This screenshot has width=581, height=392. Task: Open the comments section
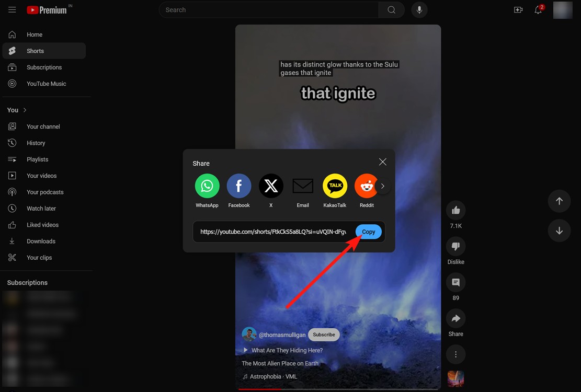(x=455, y=282)
